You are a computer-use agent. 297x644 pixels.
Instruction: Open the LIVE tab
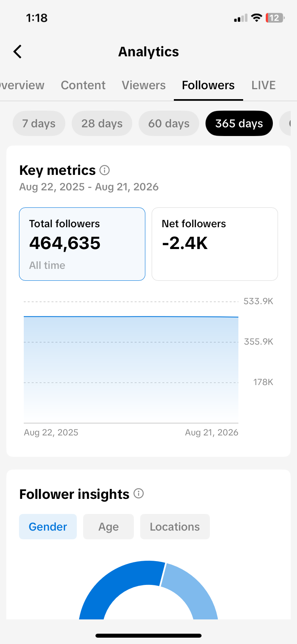(x=263, y=85)
